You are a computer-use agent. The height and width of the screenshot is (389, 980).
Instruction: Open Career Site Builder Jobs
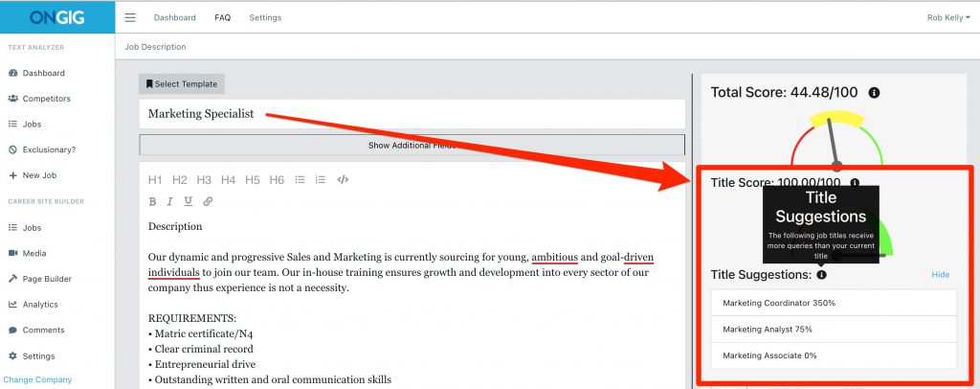(25, 228)
